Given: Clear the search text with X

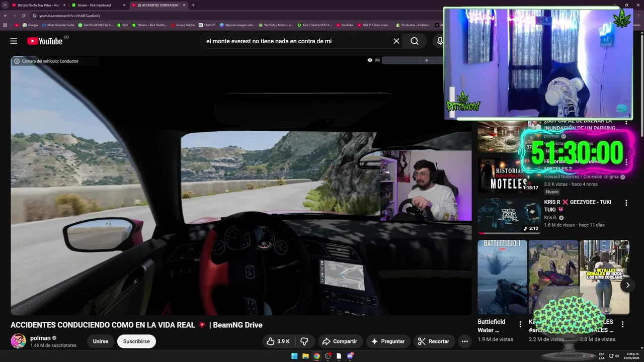Looking at the screenshot, I should pyautogui.click(x=396, y=41).
